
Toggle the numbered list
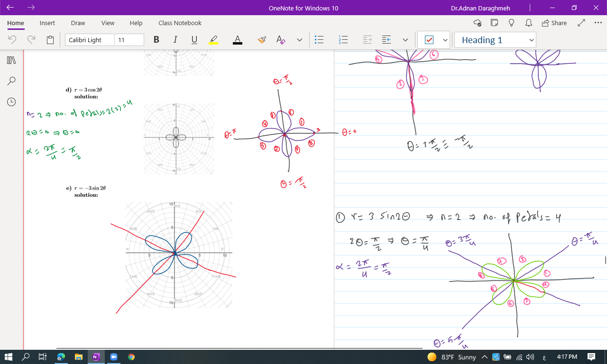[x=343, y=40]
